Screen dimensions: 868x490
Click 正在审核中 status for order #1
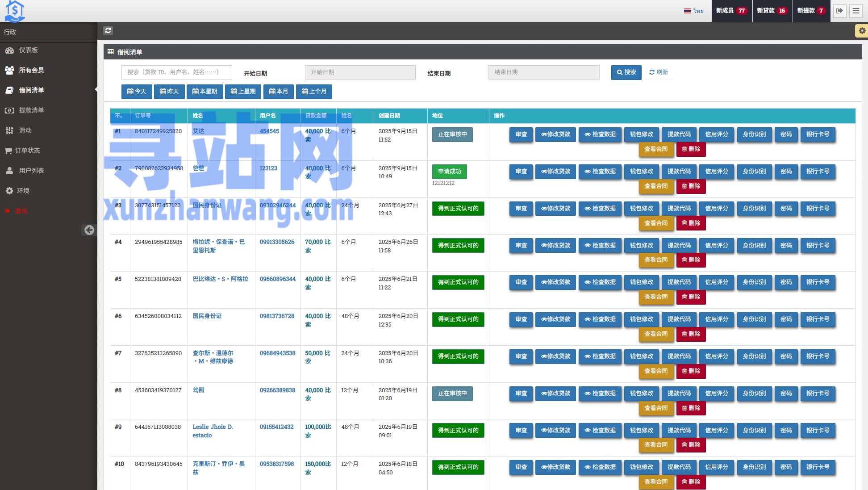[x=452, y=134]
